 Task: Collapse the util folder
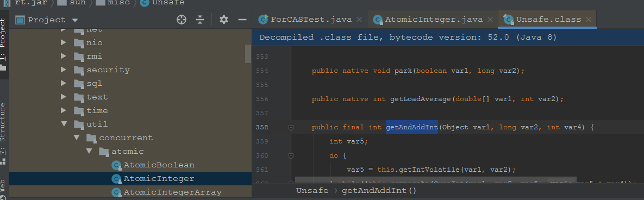tap(64, 124)
